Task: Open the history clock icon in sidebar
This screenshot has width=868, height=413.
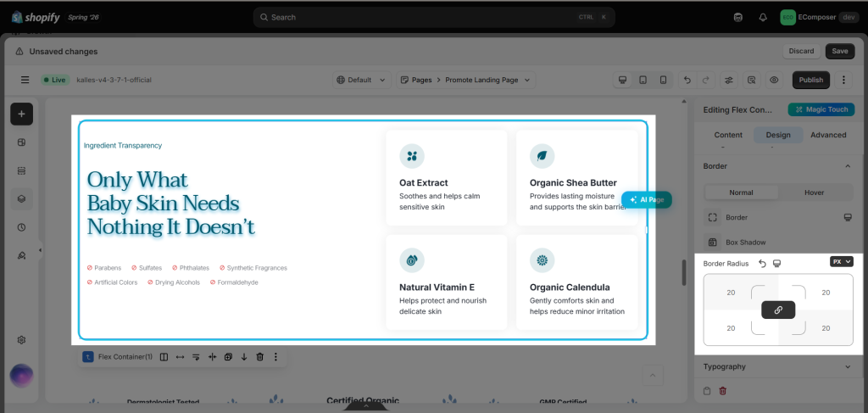Action: (21, 227)
